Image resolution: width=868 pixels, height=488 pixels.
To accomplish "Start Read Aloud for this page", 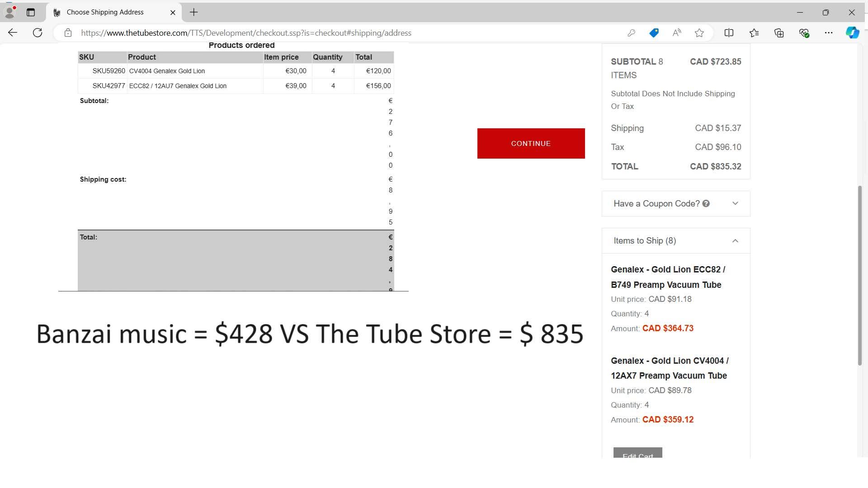I will 677,33.
